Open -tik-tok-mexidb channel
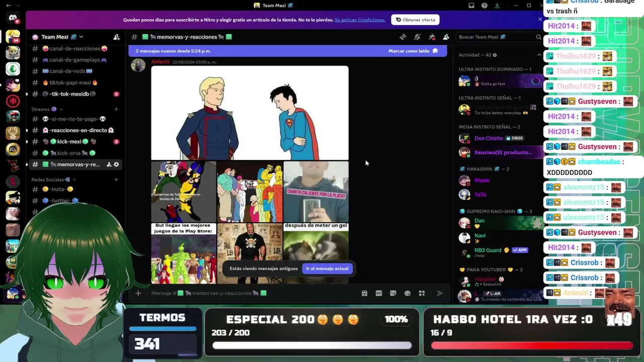644x362 pixels. point(74,94)
